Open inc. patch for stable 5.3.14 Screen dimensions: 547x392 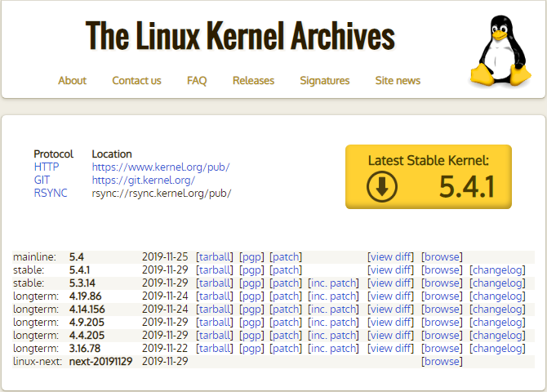tap(333, 283)
